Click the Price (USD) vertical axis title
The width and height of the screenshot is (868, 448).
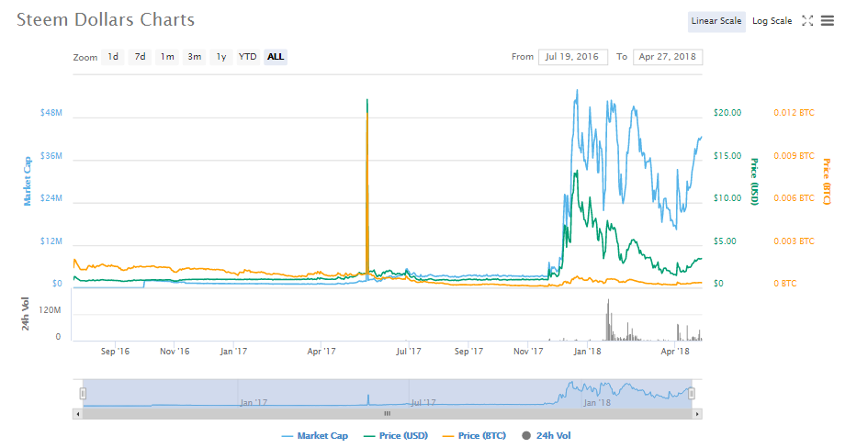(x=754, y=182)
